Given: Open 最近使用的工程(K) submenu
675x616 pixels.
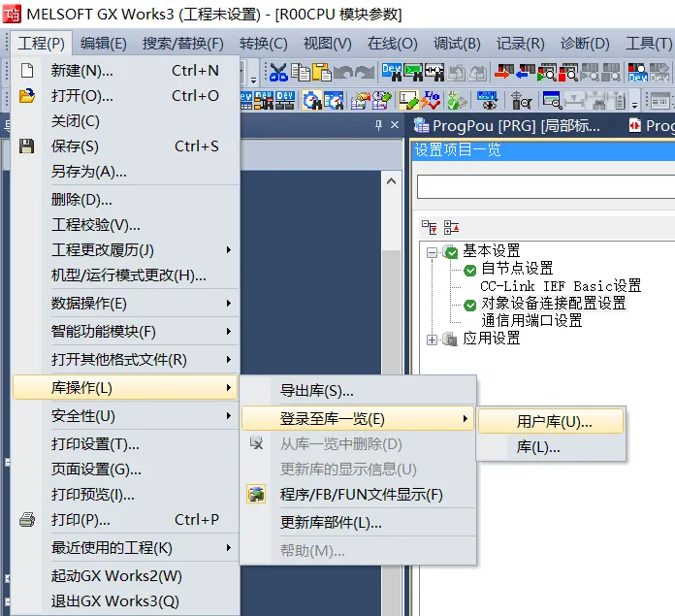Looking at the screenshot, I should point(126,547).
